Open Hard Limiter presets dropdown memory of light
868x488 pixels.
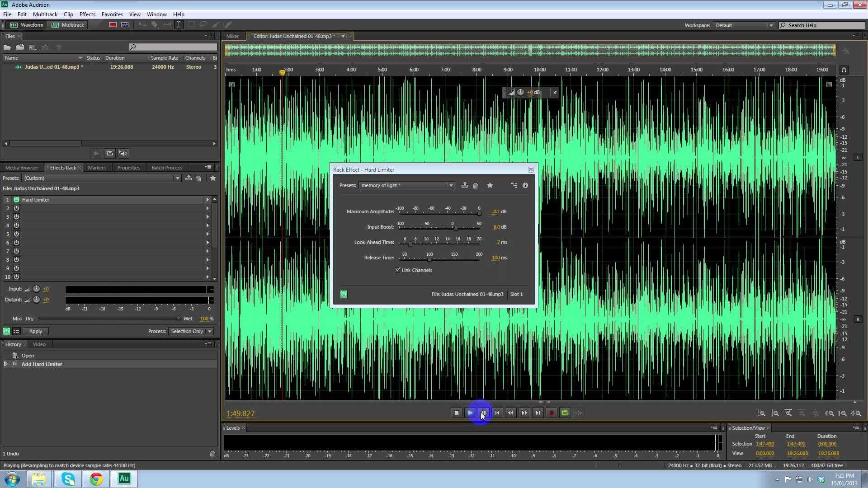pyautogui.click(x=406, y=185)
